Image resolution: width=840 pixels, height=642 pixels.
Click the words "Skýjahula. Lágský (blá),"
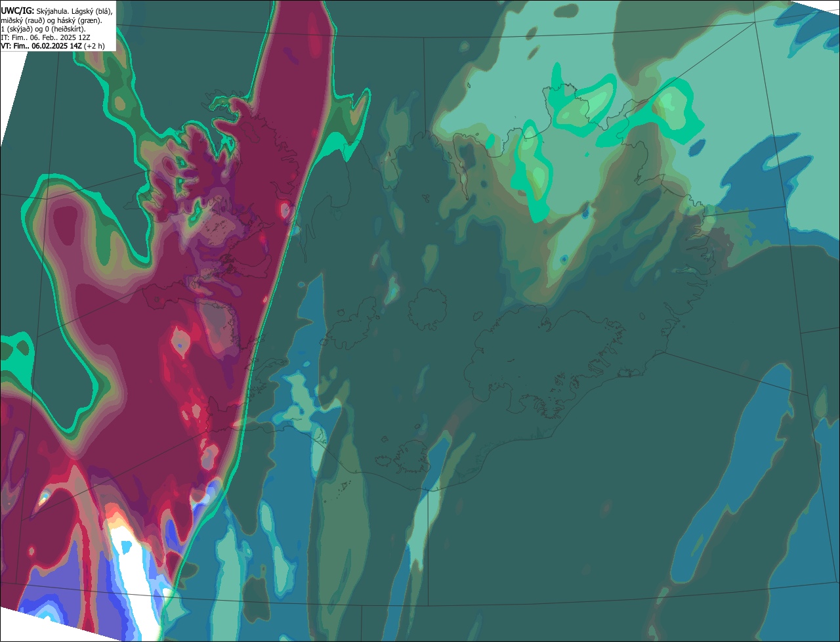[74, 11]
